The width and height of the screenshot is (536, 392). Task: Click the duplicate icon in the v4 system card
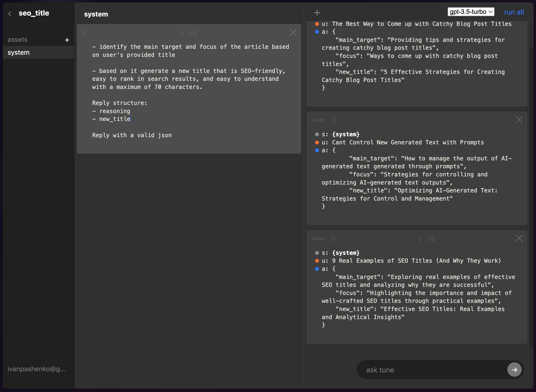point(85,33)
